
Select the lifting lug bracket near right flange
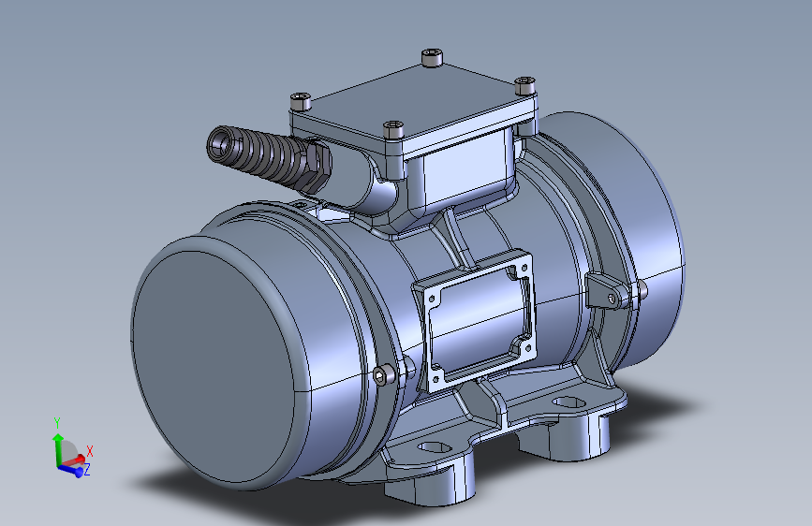pos(607,292)
